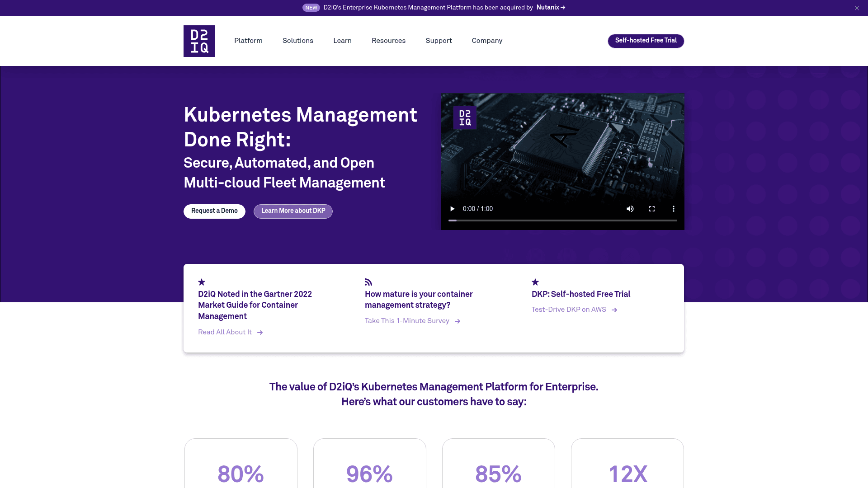The image size is (868, 488).
Task: Mute the hero video audio
Action: [630, 209]
